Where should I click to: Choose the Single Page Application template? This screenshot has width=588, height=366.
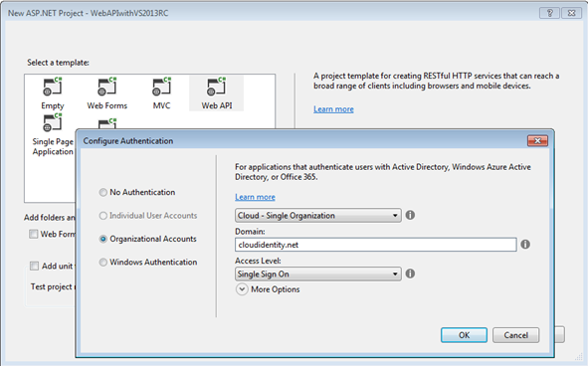[x=53, y=135]
